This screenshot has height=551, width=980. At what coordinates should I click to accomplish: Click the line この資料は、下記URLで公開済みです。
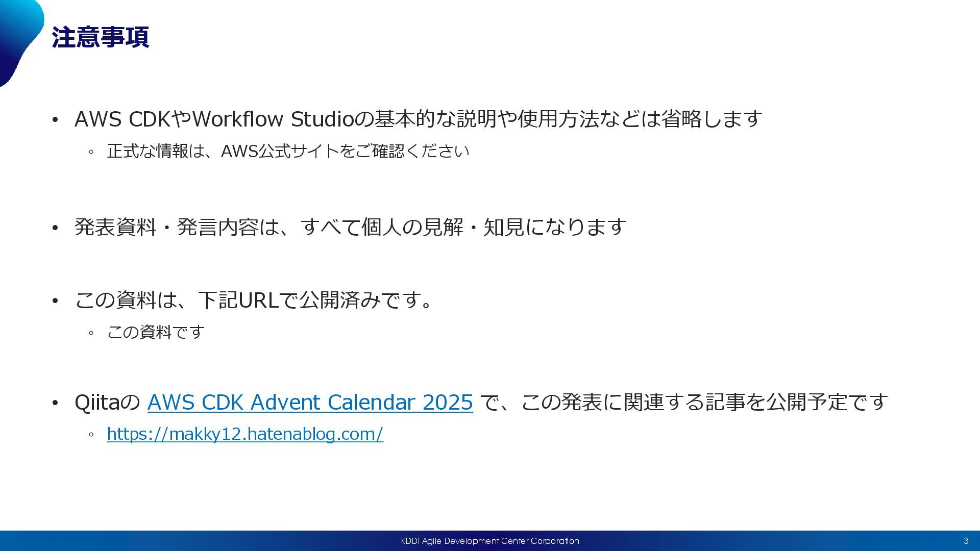[x=254, y=300]
